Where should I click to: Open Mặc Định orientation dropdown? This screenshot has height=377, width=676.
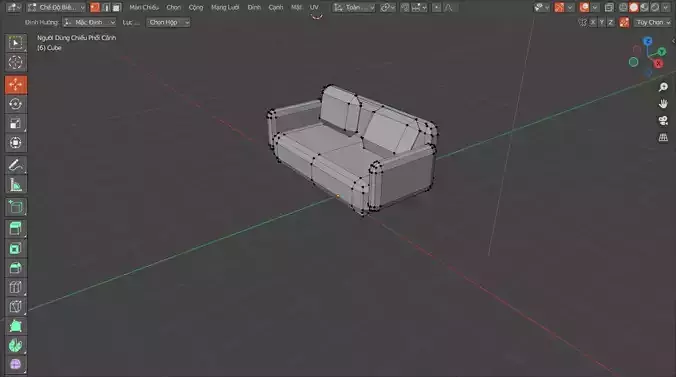point(90,22)
